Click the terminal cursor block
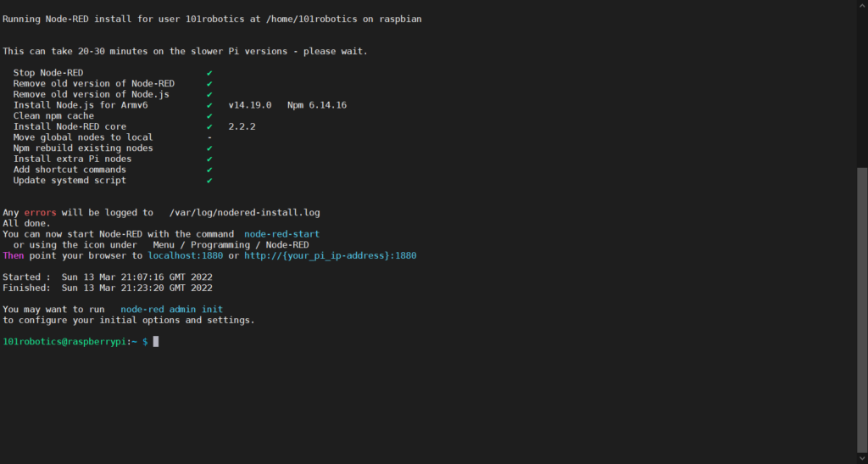This screenshot has height=464, width=868. (x=156, y=342)
